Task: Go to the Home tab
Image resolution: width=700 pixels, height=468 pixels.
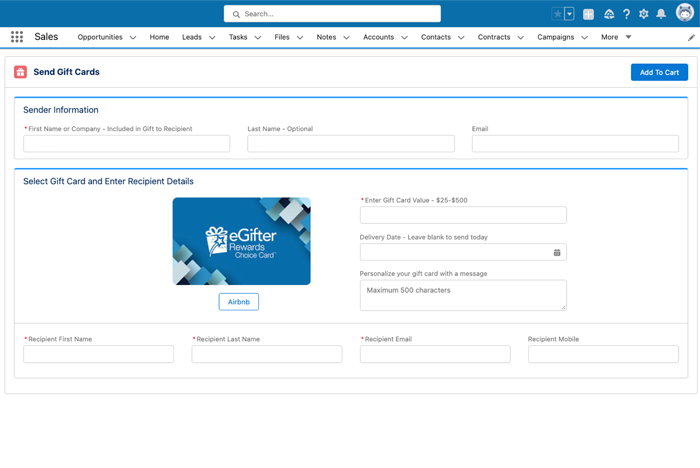Action: (159, 37)
